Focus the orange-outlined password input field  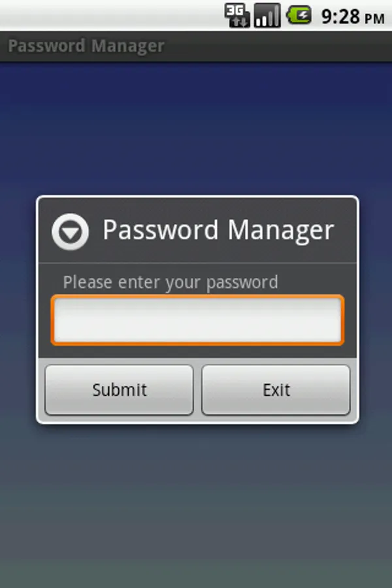point(197,320)
